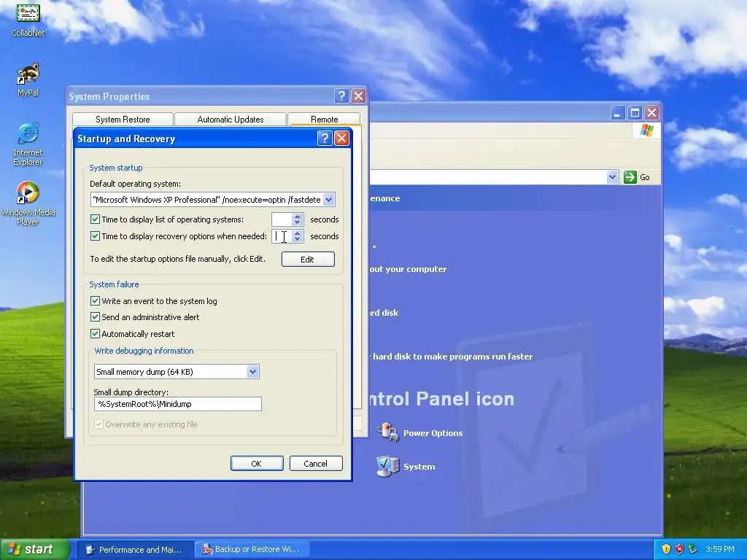Switch to the Remote tab
This screenshot has height=560, width=747.
click(324, 119)
